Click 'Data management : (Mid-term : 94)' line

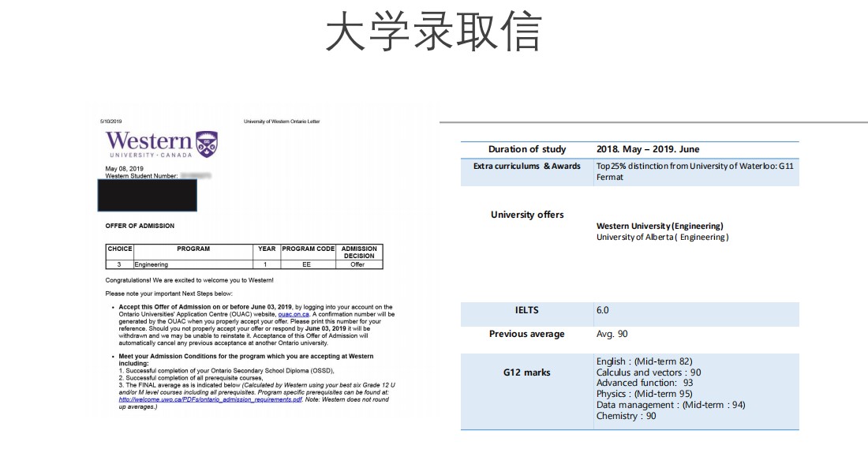pyautogui.click(x=671, y=406)
